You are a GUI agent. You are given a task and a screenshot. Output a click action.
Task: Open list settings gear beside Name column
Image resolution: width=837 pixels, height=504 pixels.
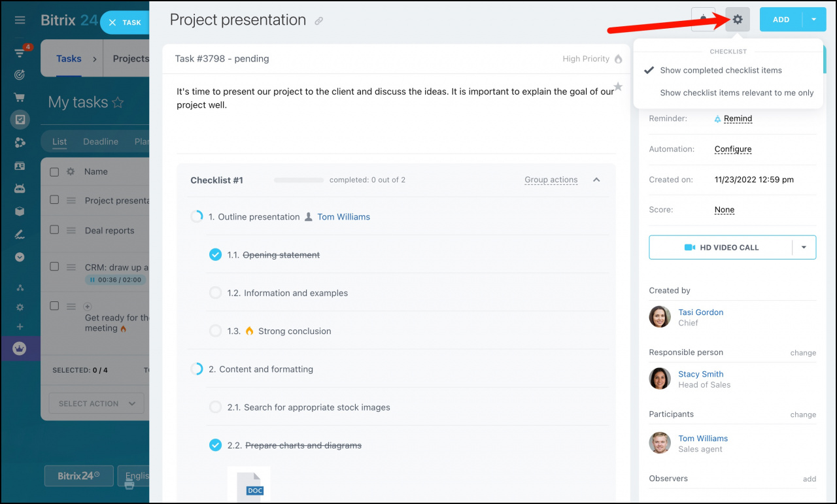click(71, 172)
